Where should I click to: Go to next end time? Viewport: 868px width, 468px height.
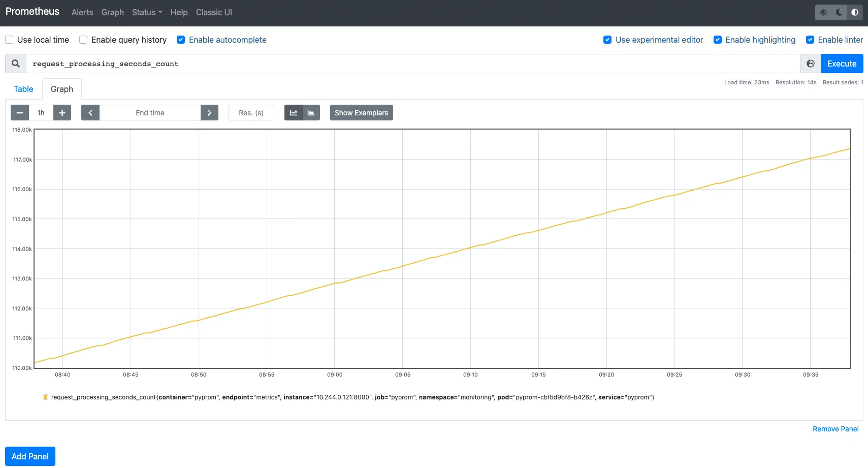pos(209,113)
